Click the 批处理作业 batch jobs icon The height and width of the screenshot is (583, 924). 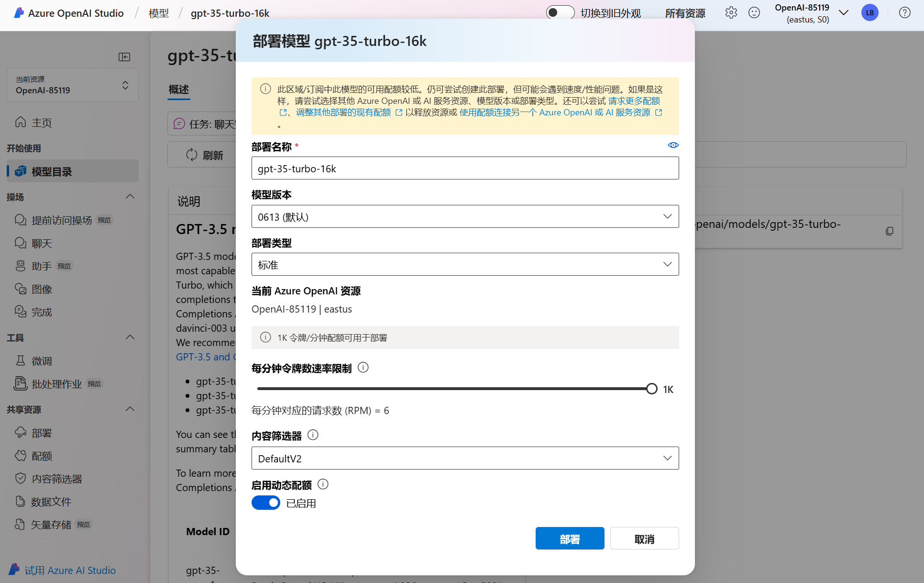(21, 384)
